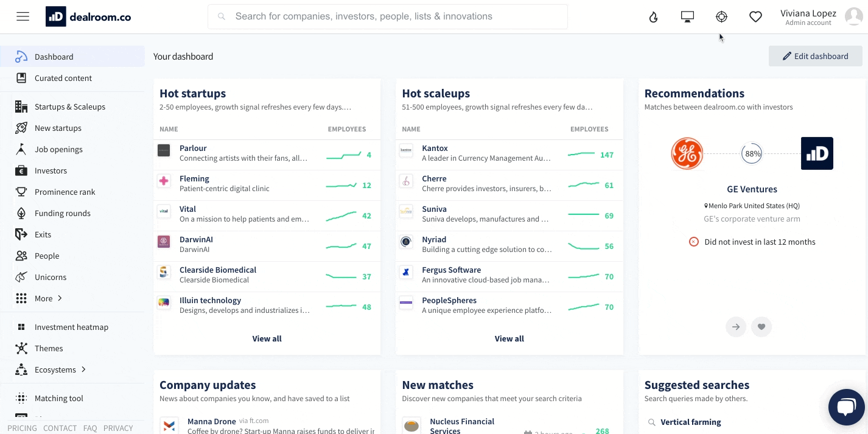Click the Nyriad round logo

coord(406,242)
